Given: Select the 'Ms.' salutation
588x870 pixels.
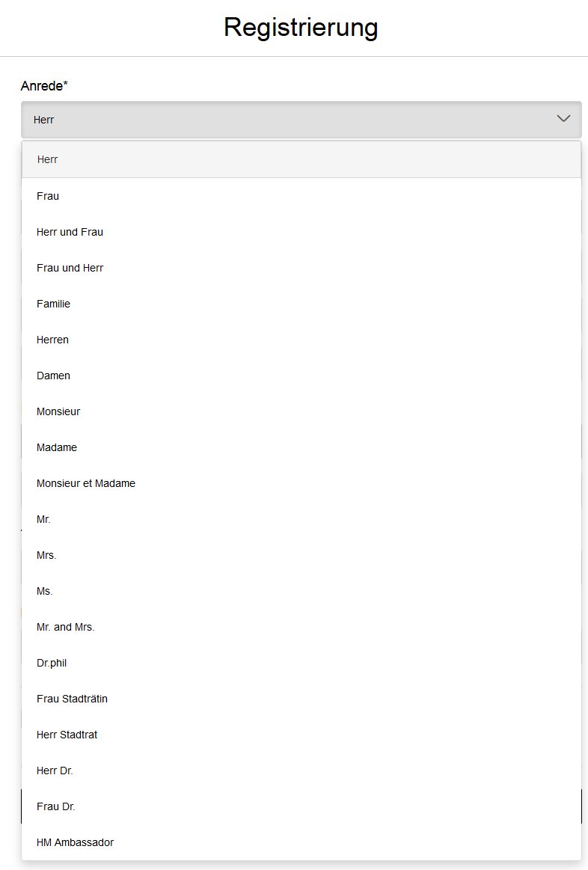Looking at the screenshot, I should tap(301, 591).
